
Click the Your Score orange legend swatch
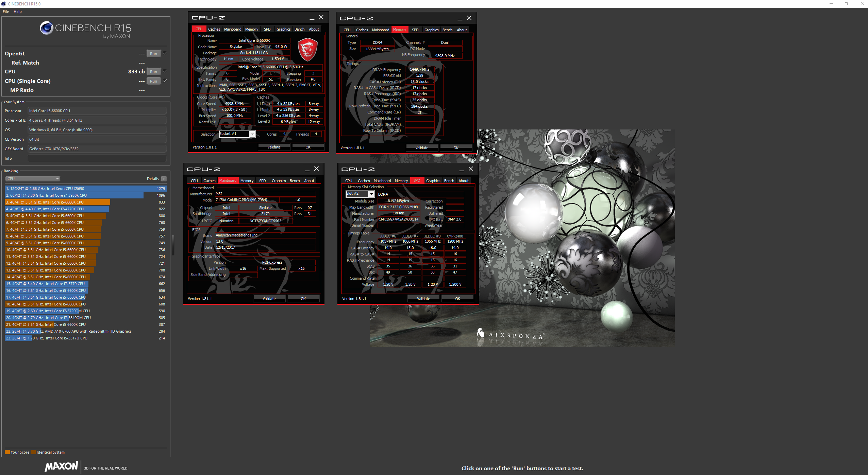tap(7, 452)
